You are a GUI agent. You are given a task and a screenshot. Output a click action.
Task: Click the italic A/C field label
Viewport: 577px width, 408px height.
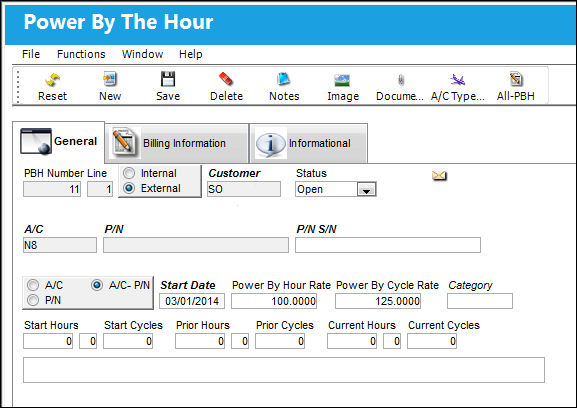33,229
